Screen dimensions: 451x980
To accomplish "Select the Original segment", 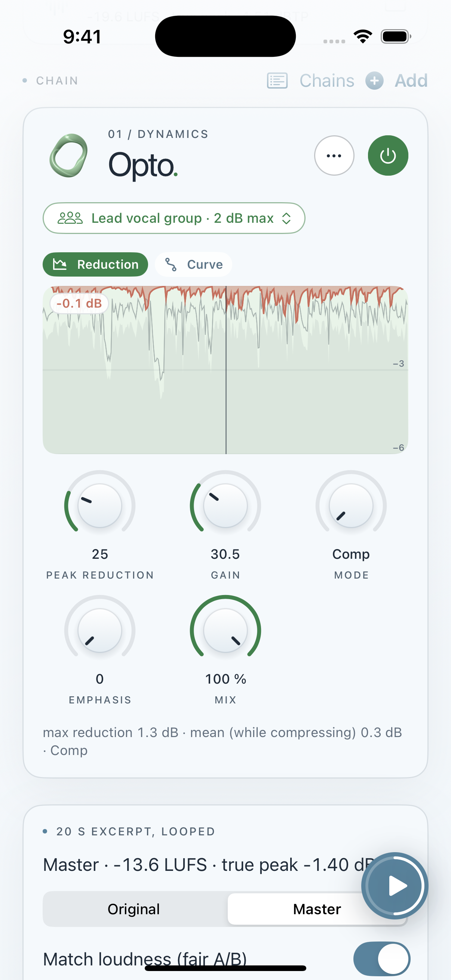I will click(134, 909).
